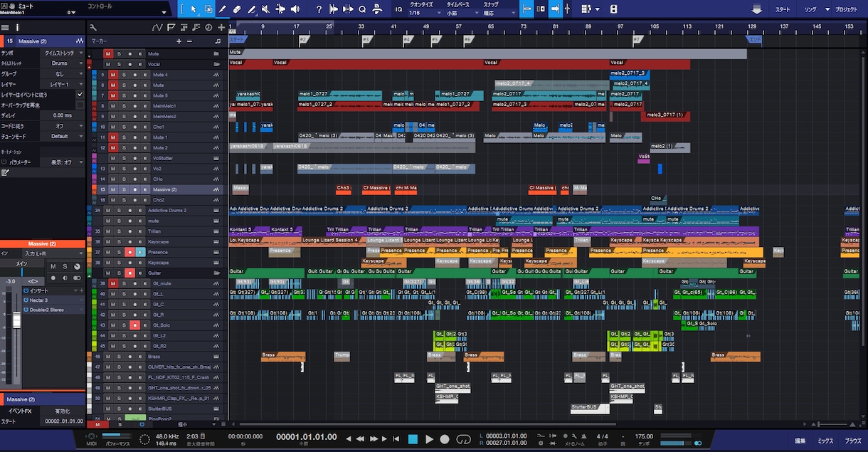Screen dimensions: 868x452
Task: Open the Start page
Action: (783, 10)
